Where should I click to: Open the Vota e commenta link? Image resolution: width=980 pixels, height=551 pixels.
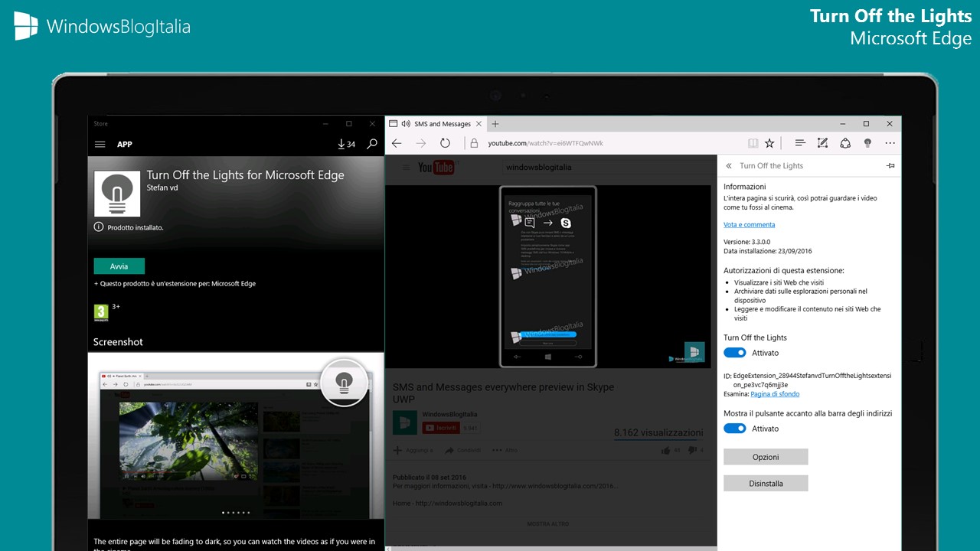pyautogui.click(x=749, y=224)
